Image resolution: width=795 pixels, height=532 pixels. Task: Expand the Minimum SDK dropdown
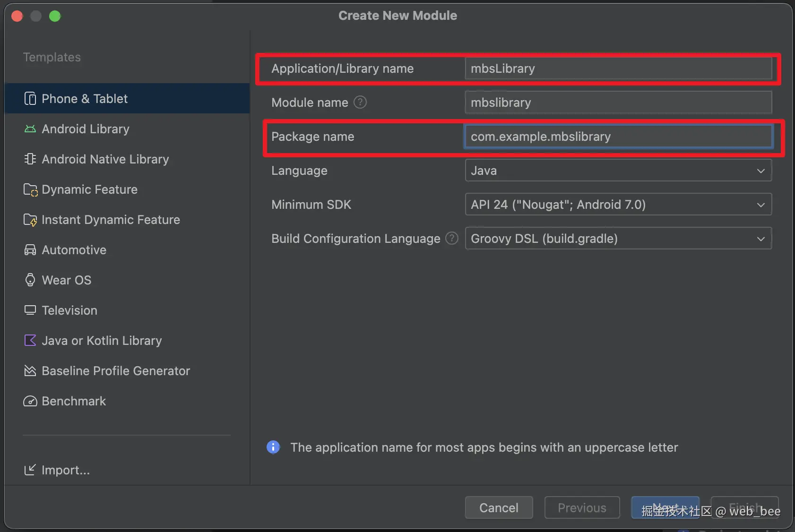tap(618, 205)
